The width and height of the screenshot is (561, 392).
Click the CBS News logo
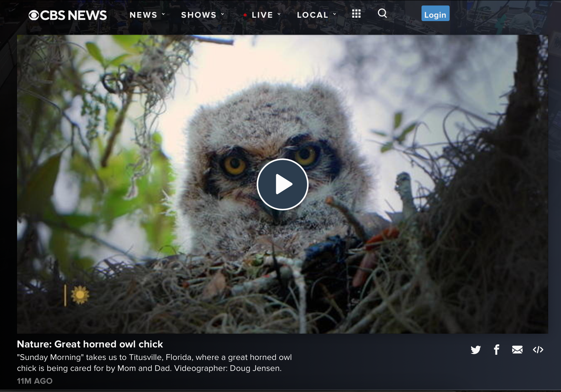coord(68,15)
